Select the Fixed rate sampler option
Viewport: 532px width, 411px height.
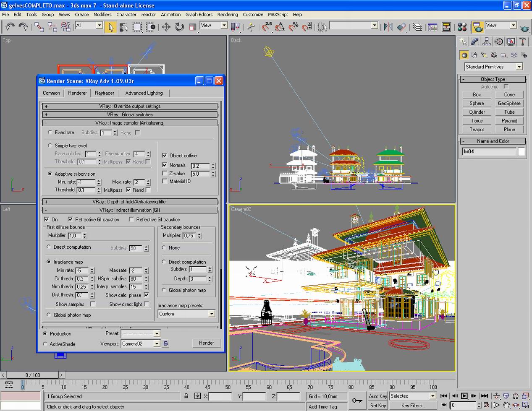50,133
